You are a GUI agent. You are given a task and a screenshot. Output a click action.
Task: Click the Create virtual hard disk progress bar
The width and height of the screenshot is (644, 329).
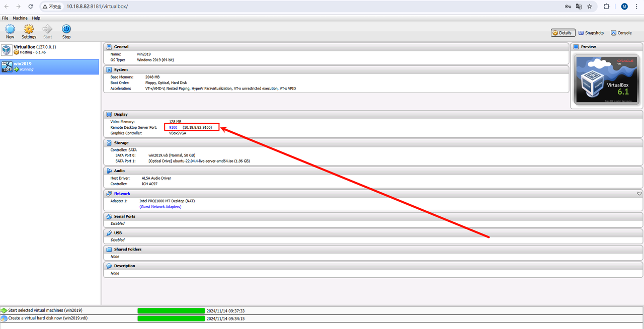[x=171, y=318]
